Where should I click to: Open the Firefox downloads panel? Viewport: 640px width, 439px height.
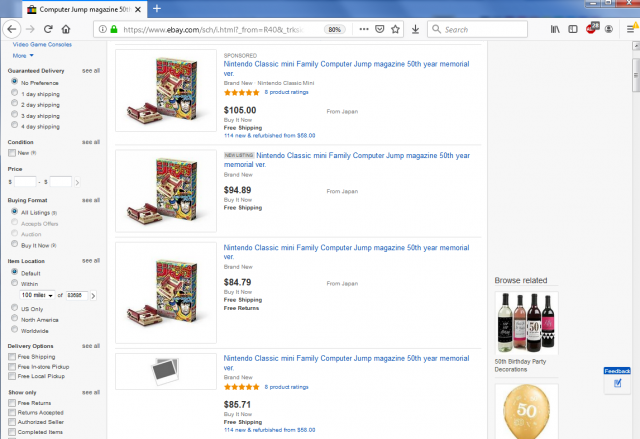415,29
